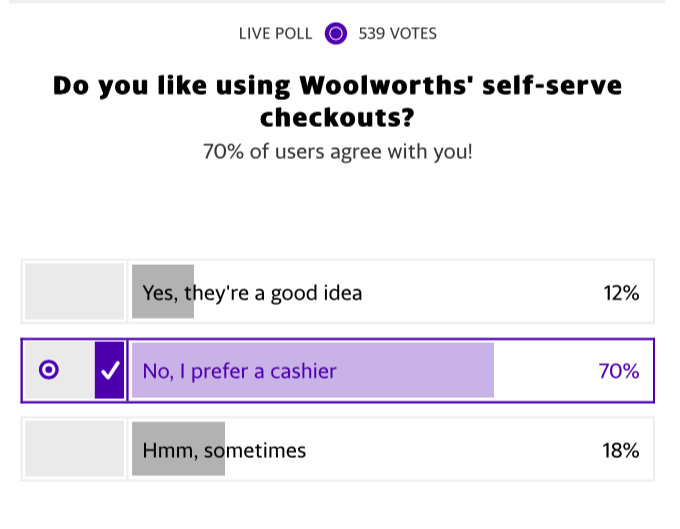Screen dimensions: 680x529
Task: Click the 70% result figure
Action: coord(618,371)
